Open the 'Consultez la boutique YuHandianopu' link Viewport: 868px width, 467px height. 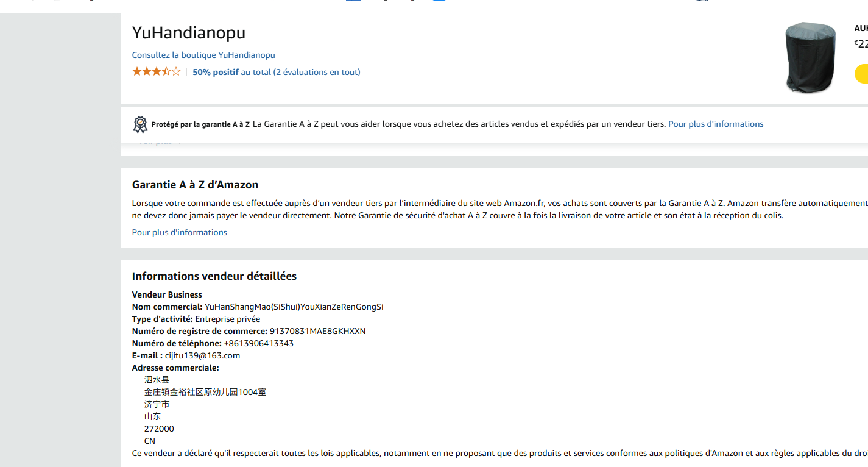click(x=203, y=55)
